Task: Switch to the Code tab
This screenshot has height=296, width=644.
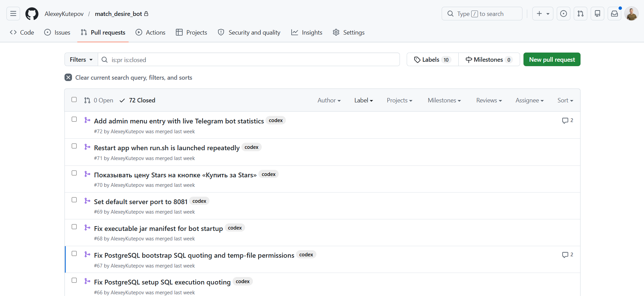Action: point(22,32)
